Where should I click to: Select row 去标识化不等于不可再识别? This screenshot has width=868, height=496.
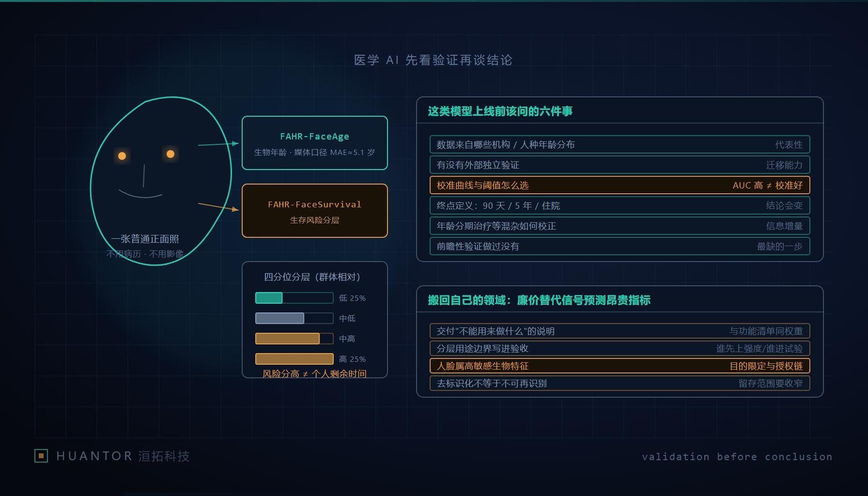pyautogui.click(x=620, y=383)
